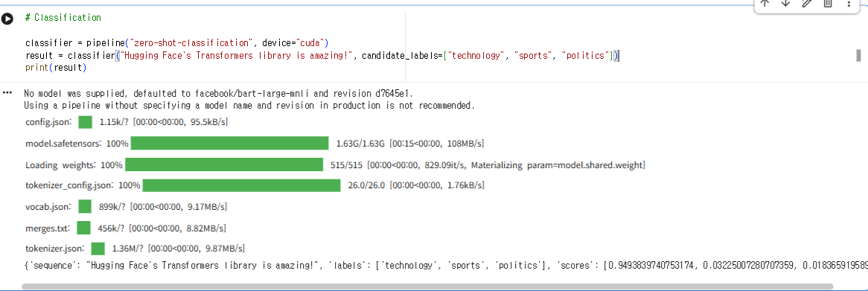Click the 'tokenizer.json:' label
Viewport: 868px width, 291px height.
[55, 249]
